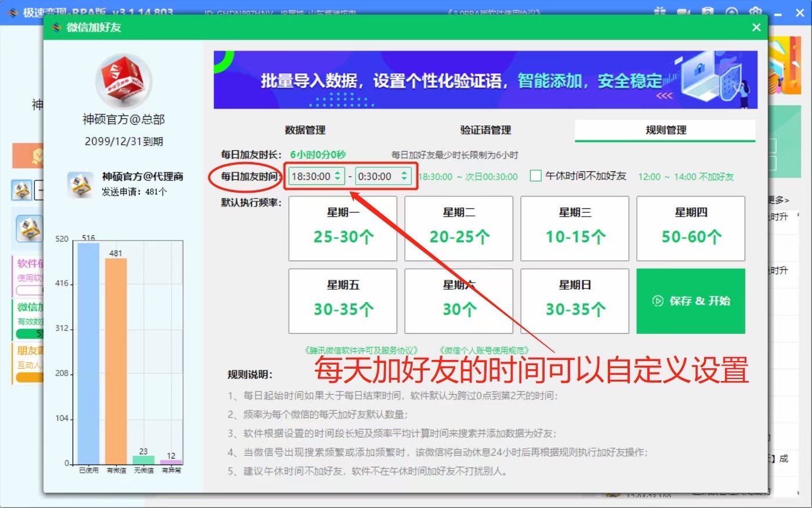Click the play icon on 保存&开始 button

tap(657, 301)
